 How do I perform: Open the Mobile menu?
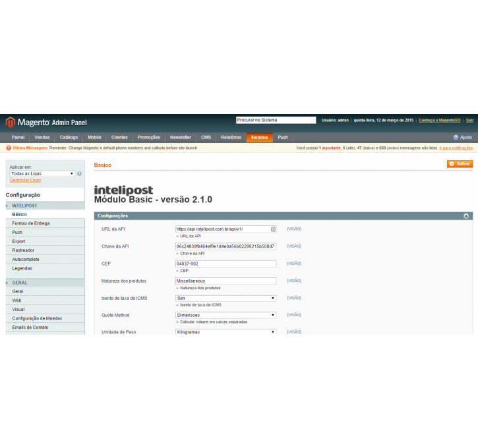pos(94,137)
